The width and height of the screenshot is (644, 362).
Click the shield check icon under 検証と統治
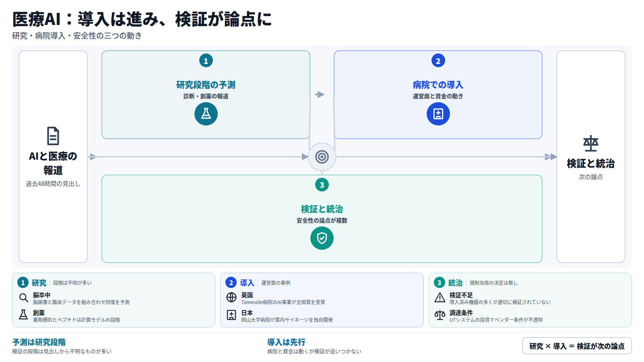pos(322,238)
